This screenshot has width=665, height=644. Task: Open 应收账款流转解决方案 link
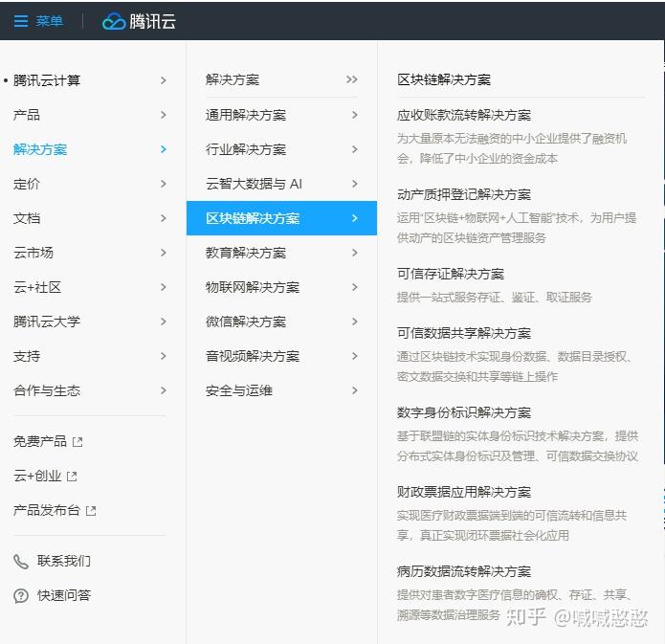click(464, 115)
